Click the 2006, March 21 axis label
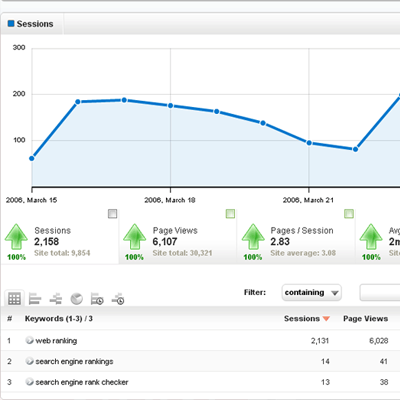Viewport: 400px width, 400px height. coord(308,200)
